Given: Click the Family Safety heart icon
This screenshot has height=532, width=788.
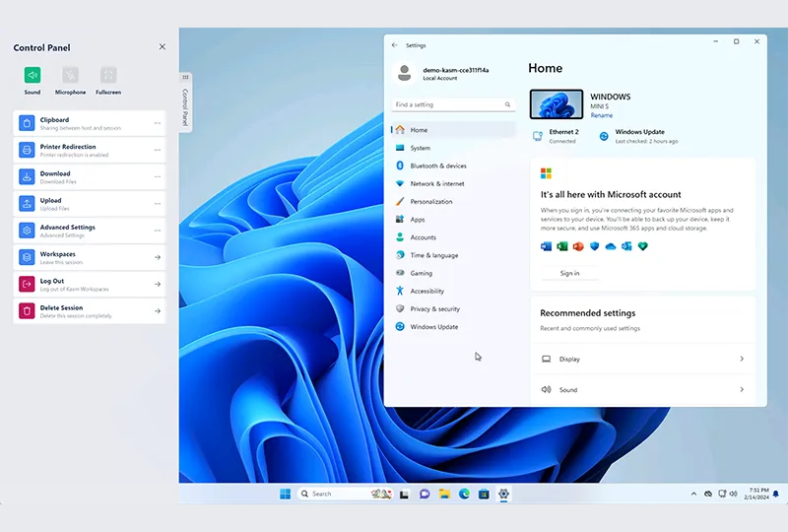Looking at the screenshot, I should (x=643, y=246).
